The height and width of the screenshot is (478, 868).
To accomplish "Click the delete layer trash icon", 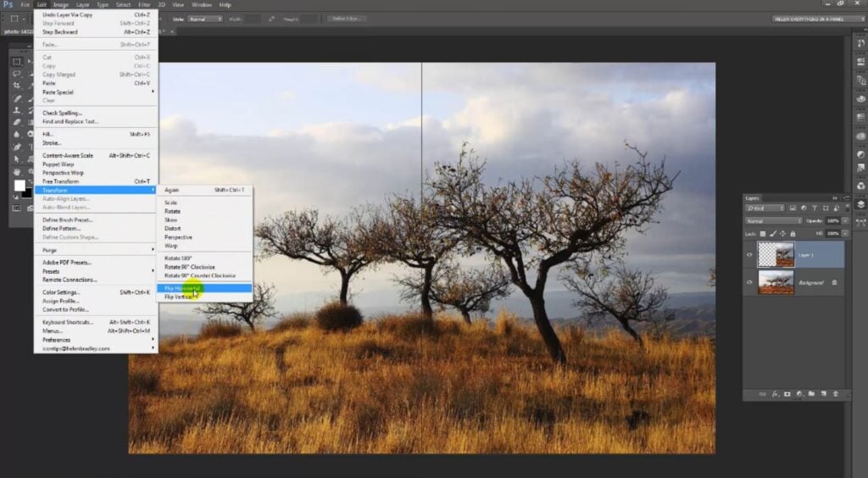I will 835,394.
